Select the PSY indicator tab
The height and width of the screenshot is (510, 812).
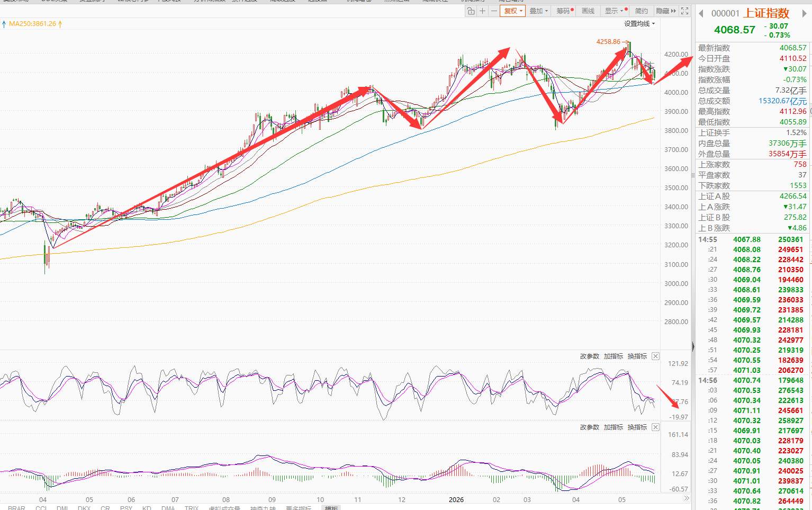[x=126, y=508]
